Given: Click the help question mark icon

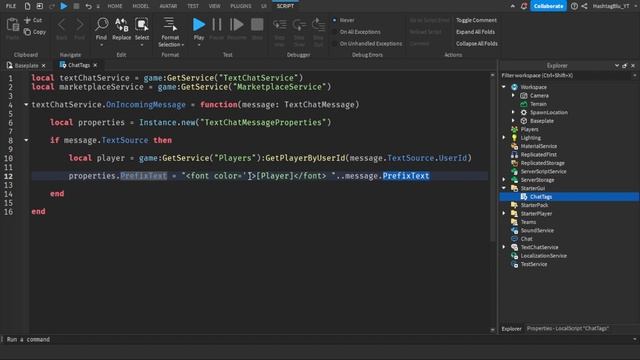Looking at the screenshot, I should click(x=574, y=6).
